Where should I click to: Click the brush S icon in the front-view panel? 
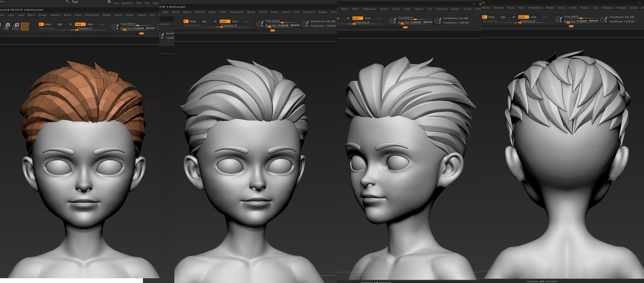point(260,24)
